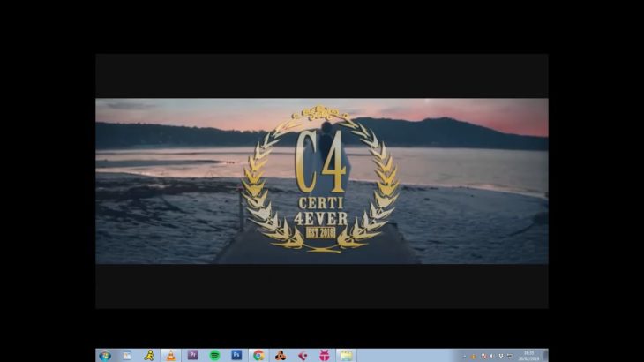Click the red flag tray icon
The width and height of the screenshot is (644, 362).
coord(484,355)
